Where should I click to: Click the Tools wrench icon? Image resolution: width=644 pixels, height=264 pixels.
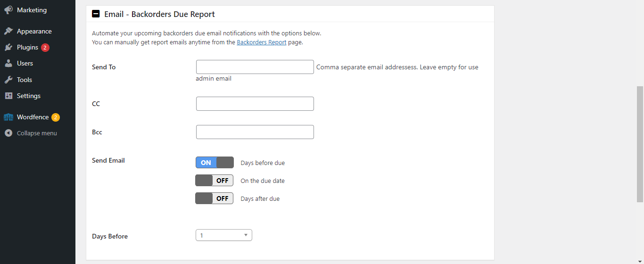[x=8, y=80]
